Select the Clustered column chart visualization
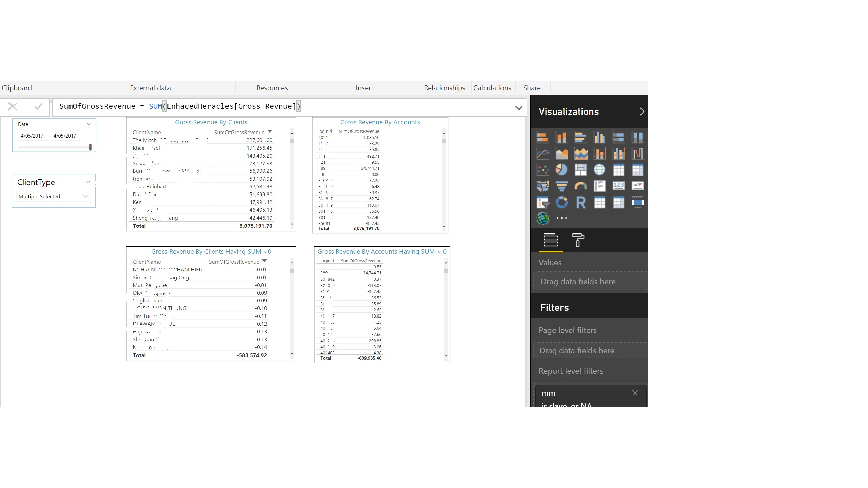Screen dimensions: 868x488 (599, 138)
